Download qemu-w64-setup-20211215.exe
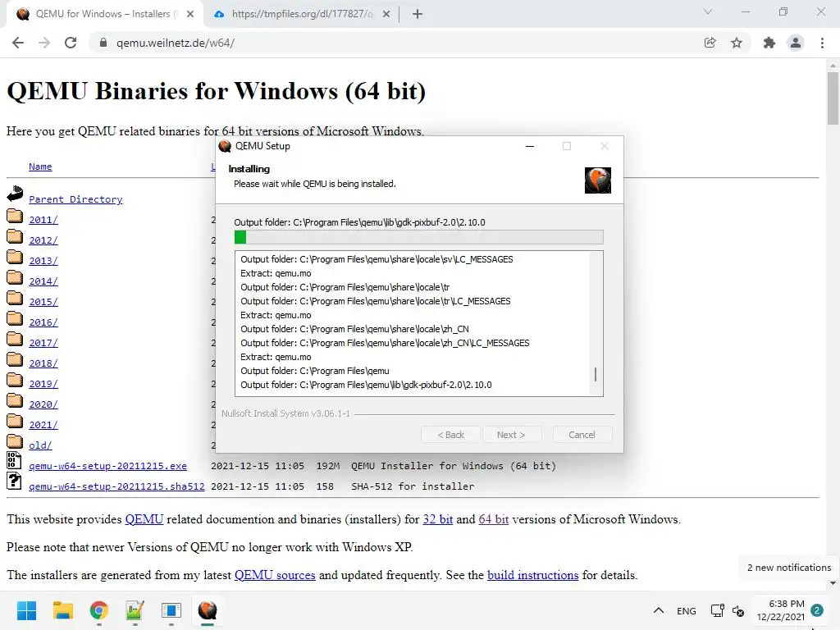 pyautogui.click(x=107, y=466)
